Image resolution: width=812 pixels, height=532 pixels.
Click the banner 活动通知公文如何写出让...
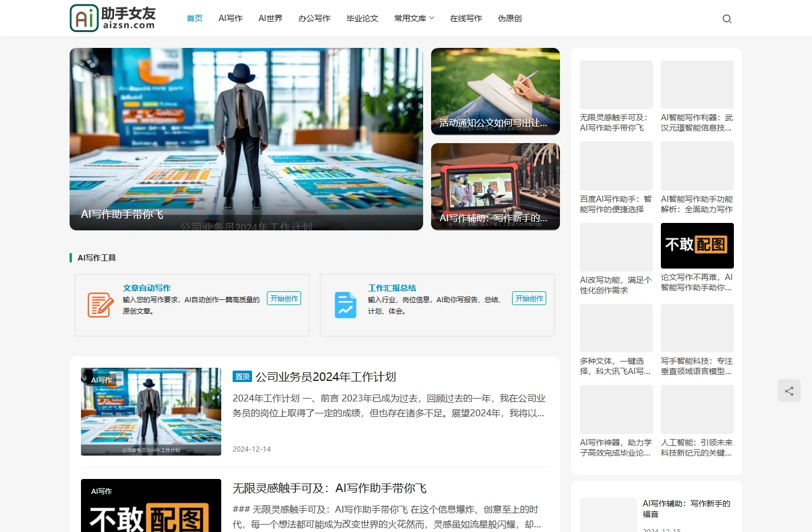coord(496,91)
